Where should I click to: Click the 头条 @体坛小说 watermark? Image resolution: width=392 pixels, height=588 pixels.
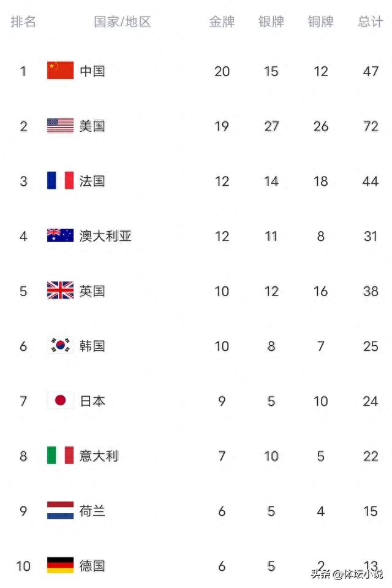[347, 574]
